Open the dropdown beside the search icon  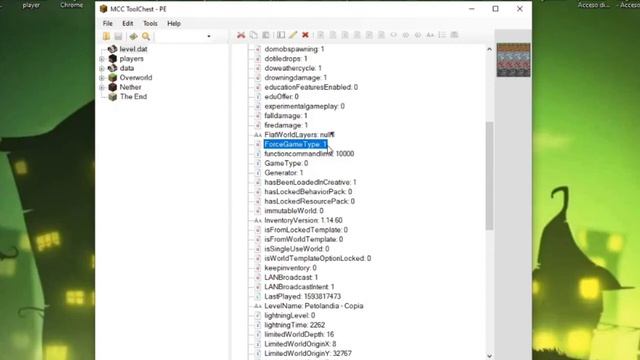pos(209,36)
